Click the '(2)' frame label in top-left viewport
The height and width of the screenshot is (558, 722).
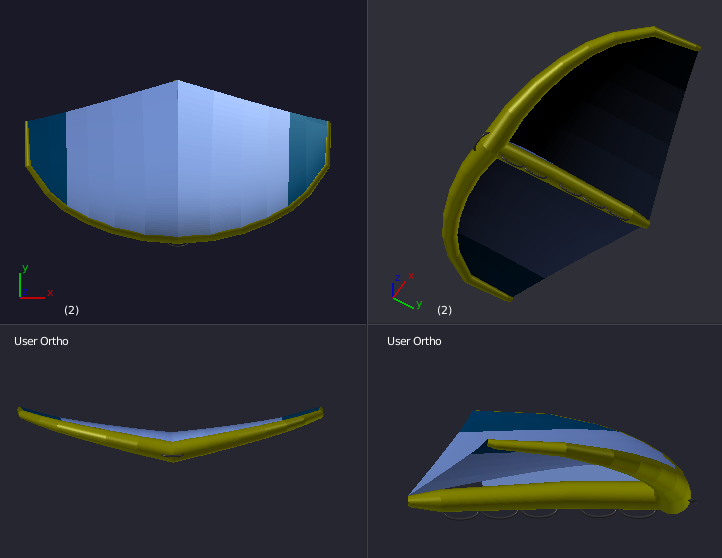click(71, 310)
